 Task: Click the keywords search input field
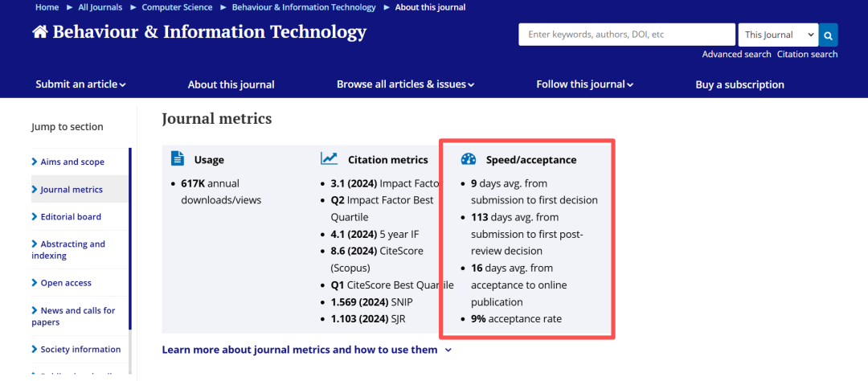click(627, 35)
